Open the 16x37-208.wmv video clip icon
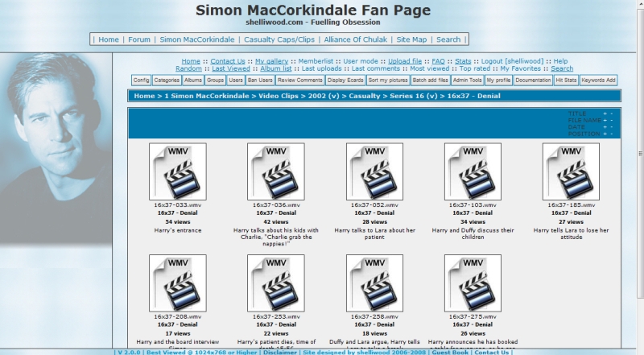644x355 pixels. click(171, 283)
